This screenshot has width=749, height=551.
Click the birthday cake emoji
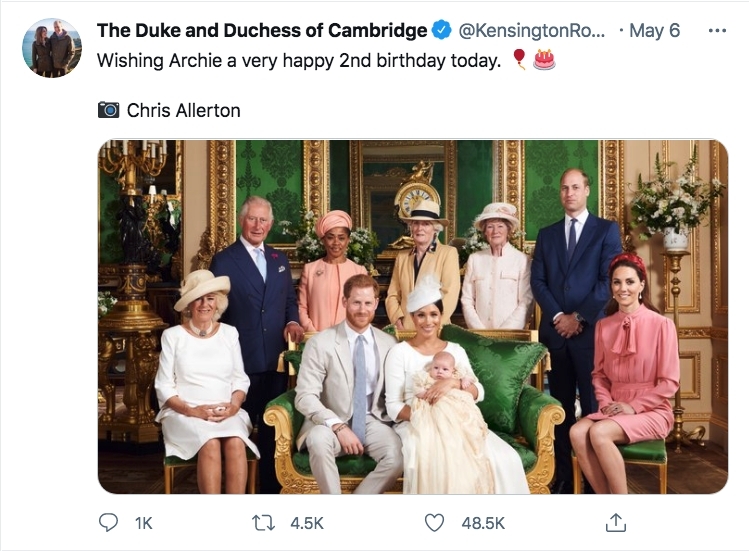543,61
